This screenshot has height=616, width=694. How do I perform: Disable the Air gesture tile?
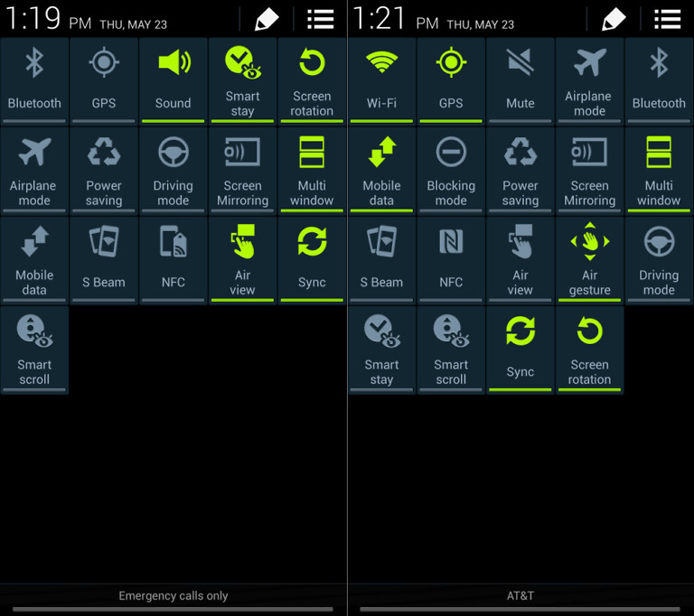point(589,258)
